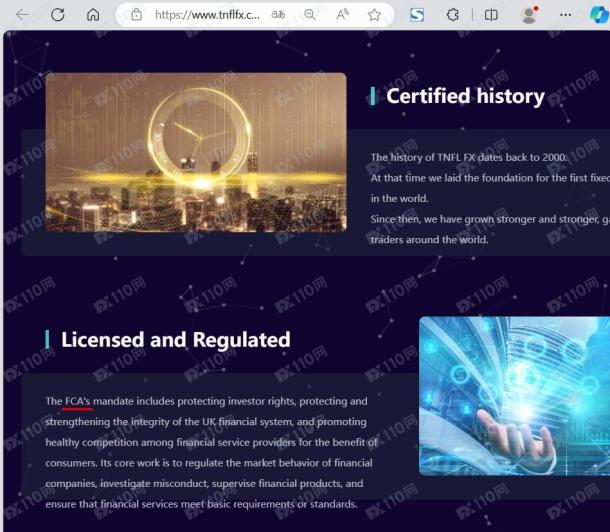This screenshot has height=532, width=610.
Task: Start Read aloud from address bar
Action: click(x=342, y=15)
